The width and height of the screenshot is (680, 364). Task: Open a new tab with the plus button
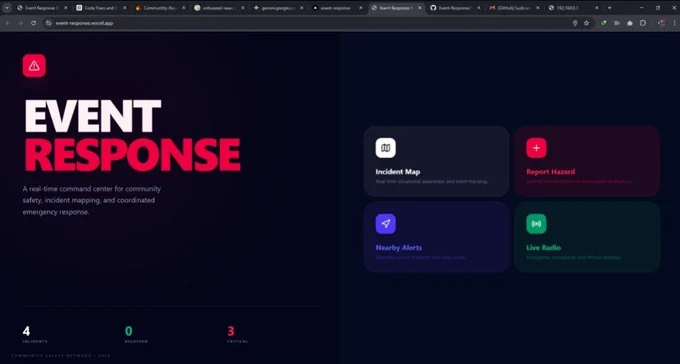point(609,8)
